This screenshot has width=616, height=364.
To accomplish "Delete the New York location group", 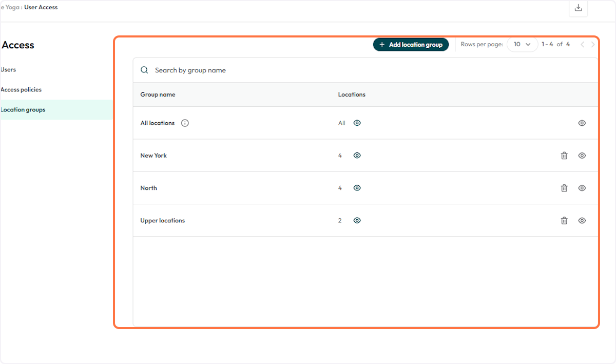I will (564, 155).
